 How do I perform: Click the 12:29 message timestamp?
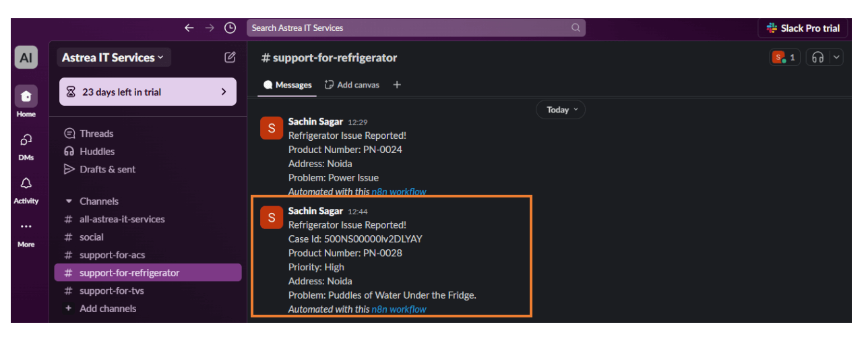click(x=357, y=122)
